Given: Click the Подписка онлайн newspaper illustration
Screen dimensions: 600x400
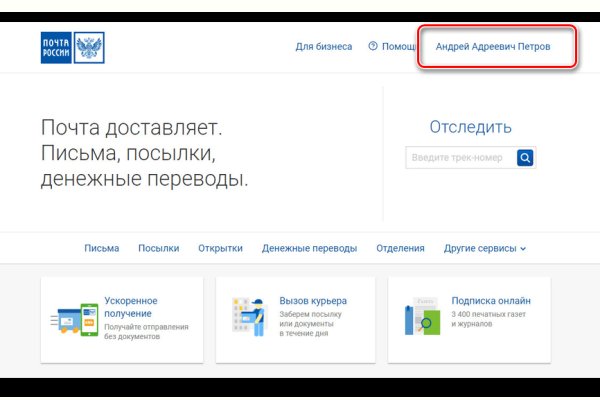Looking at the screenshot, I should tap(420, 317).
